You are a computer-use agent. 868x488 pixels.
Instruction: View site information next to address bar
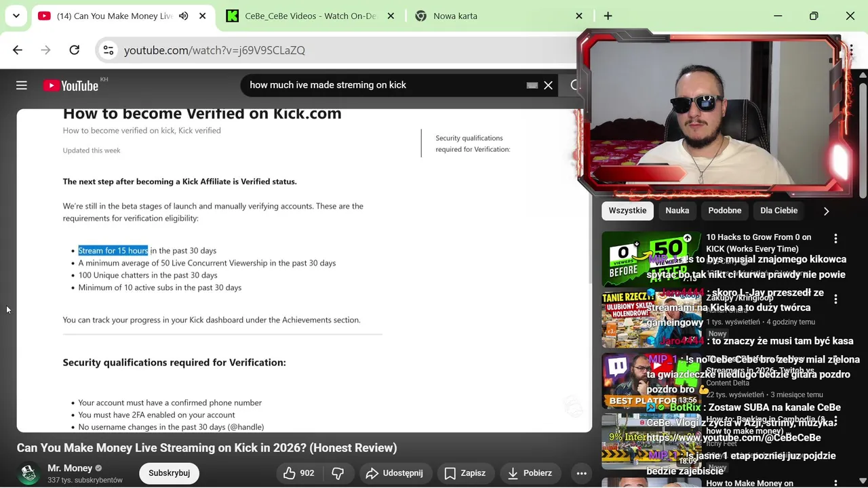pos(108,50)
